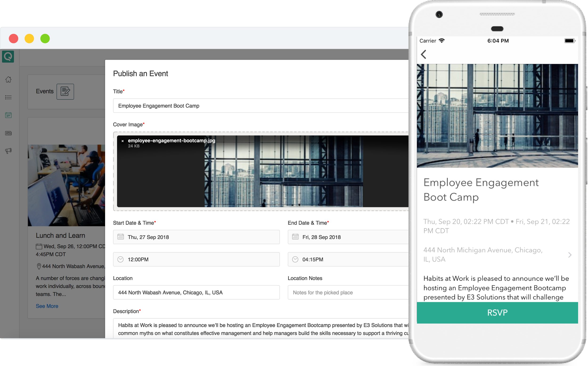The height and width of the screenshot is (366, 588).
Task: Tap the RSVP button on the phone
Action: (x=497, y=312)
